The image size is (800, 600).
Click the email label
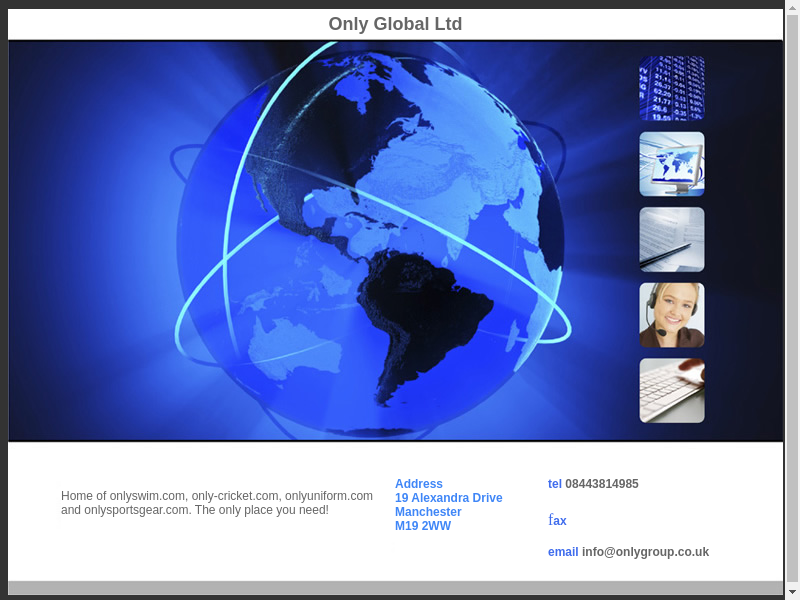[563, 552]
